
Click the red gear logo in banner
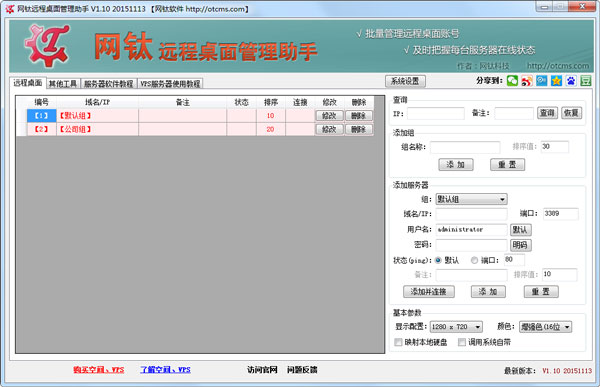pos(47,46)
